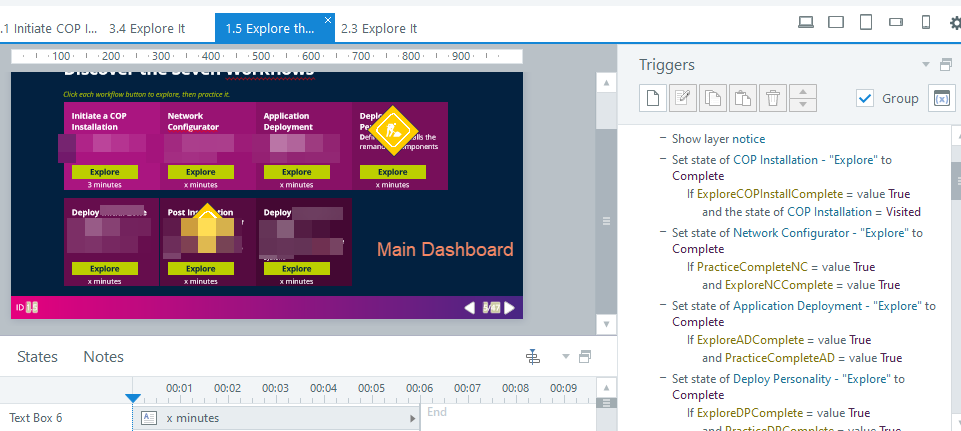Move trigger down with the down stepper arrow

803,105
